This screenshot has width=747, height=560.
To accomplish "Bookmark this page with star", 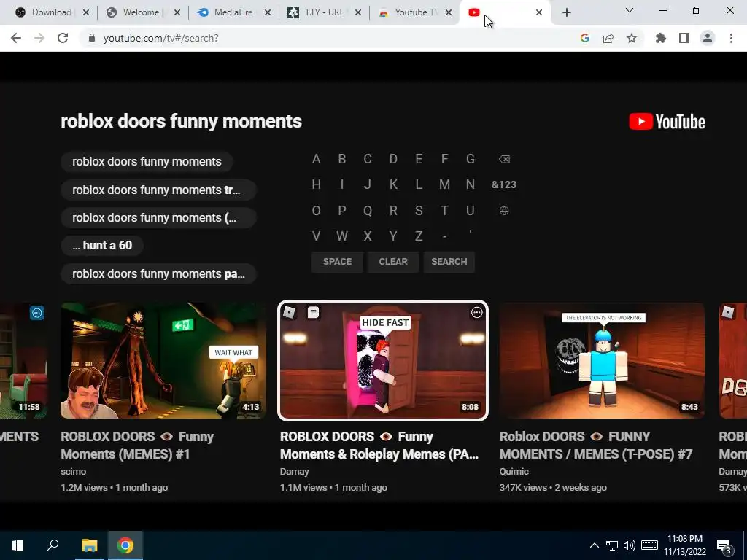I will (632, 38).
